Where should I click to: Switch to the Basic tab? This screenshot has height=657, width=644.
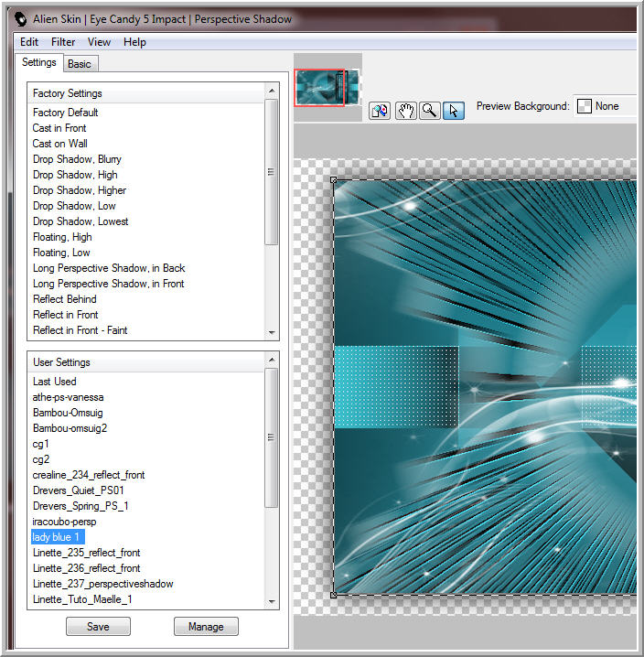click(x=80, y=64)
